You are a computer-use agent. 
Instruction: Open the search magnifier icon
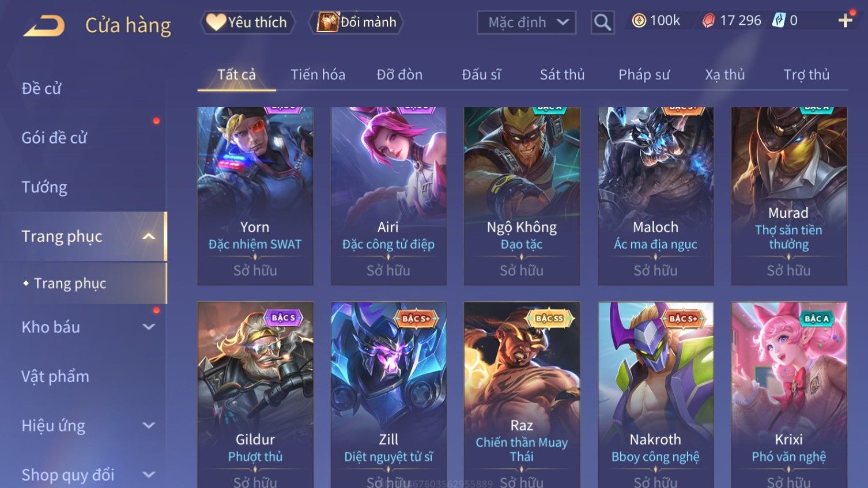[x=602, y=22]
